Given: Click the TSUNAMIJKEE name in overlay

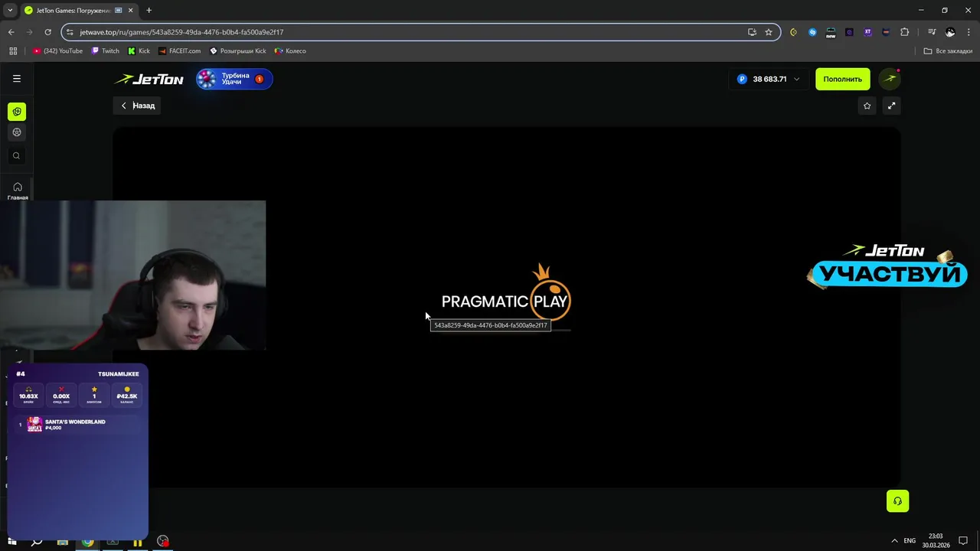Looking at the screenshot, I should tap(119, 374).
